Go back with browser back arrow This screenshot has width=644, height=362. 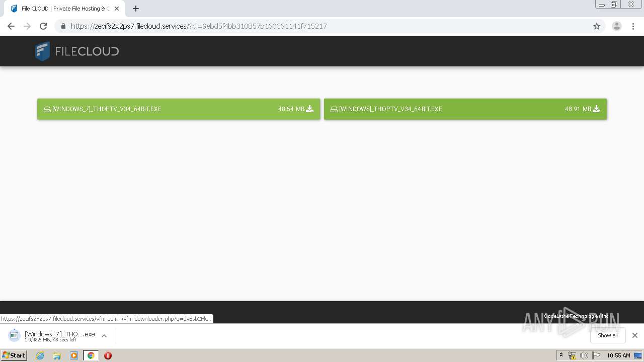pyautogui.click(x=11, y=26)
